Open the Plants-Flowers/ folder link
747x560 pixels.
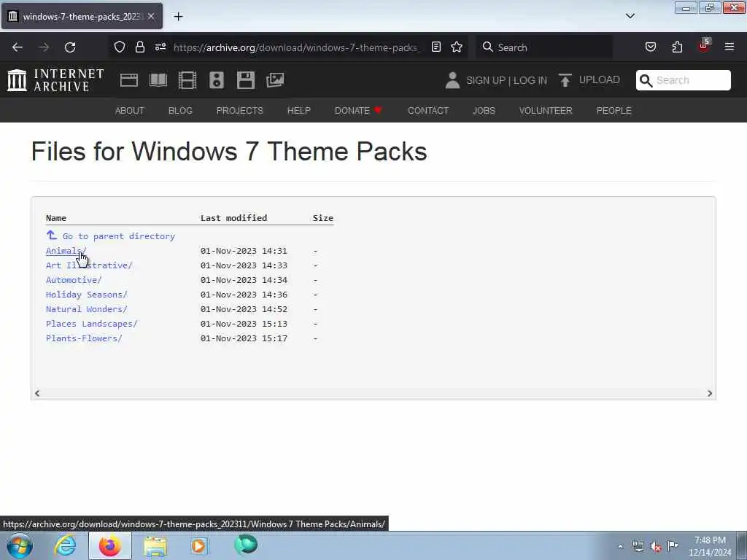click(x=84, y=338)
